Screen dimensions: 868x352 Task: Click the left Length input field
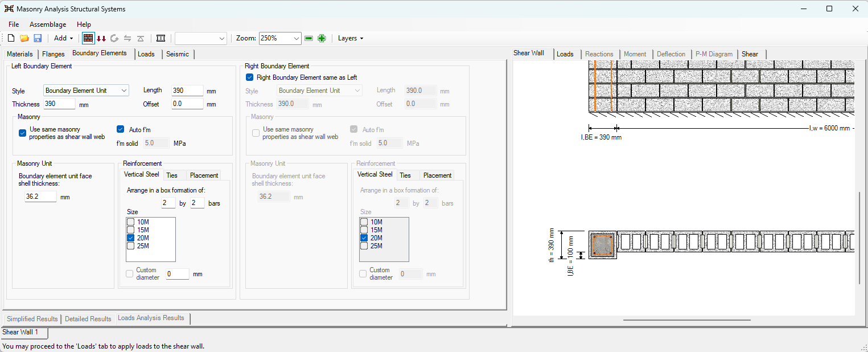pos(187,90)
